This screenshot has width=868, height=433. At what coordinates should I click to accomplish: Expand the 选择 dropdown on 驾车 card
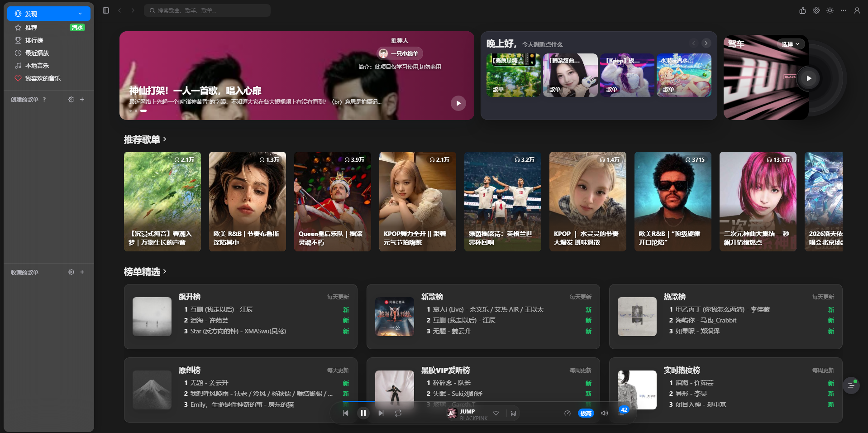791,44
